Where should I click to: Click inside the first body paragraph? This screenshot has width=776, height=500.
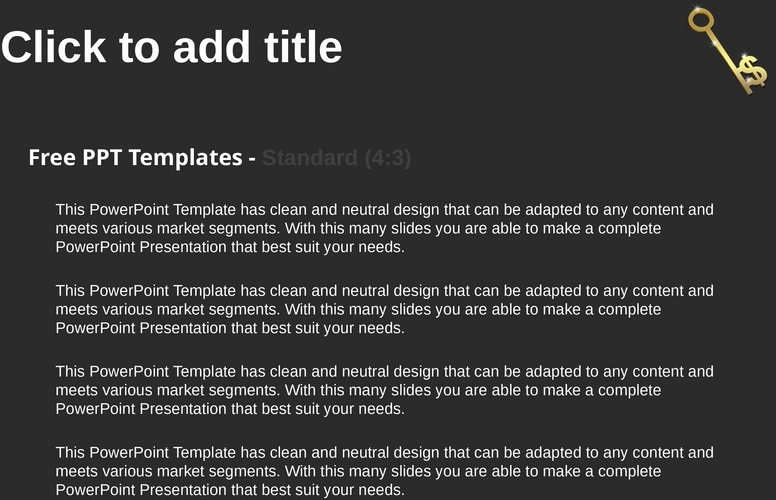point(385,228)
